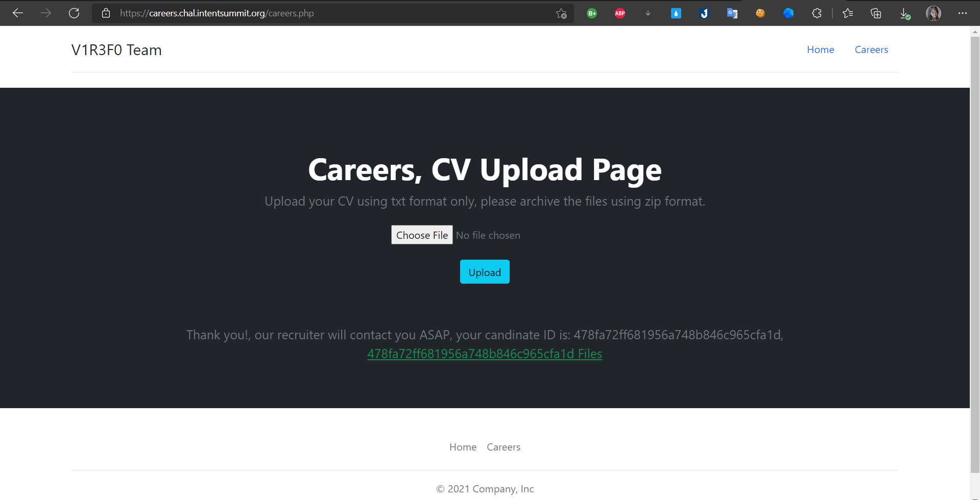Open the browser Settings and more menu
The width and height of the screenshot is (980, 500).
tap(963, 13)
